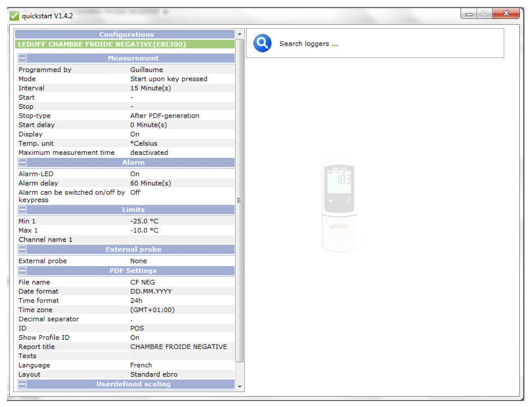Collapse the Userdefined scaling section
532x407 pixels.
pos(23,384)
